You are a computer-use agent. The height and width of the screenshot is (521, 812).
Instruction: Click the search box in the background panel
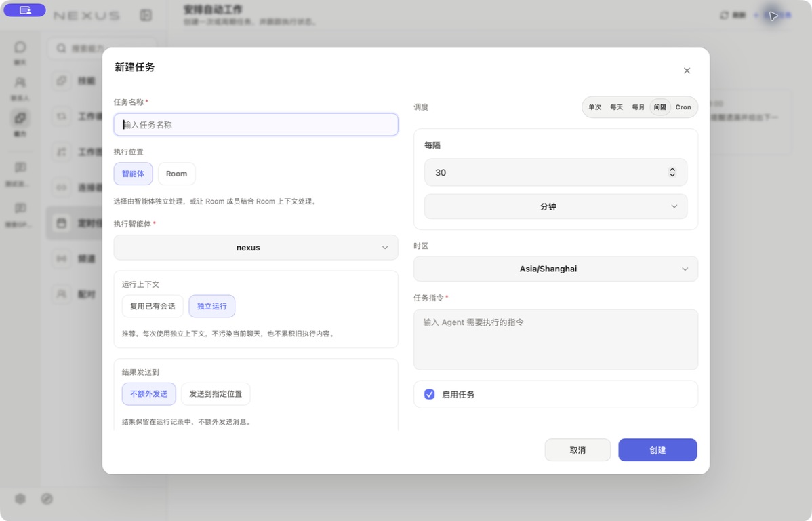tap(104, 48)
